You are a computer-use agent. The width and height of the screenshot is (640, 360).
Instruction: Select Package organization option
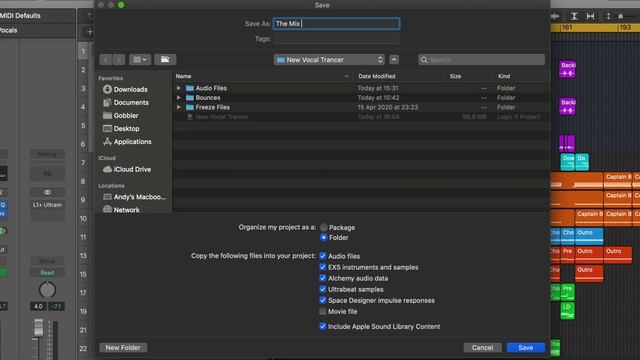coord(324,227)
